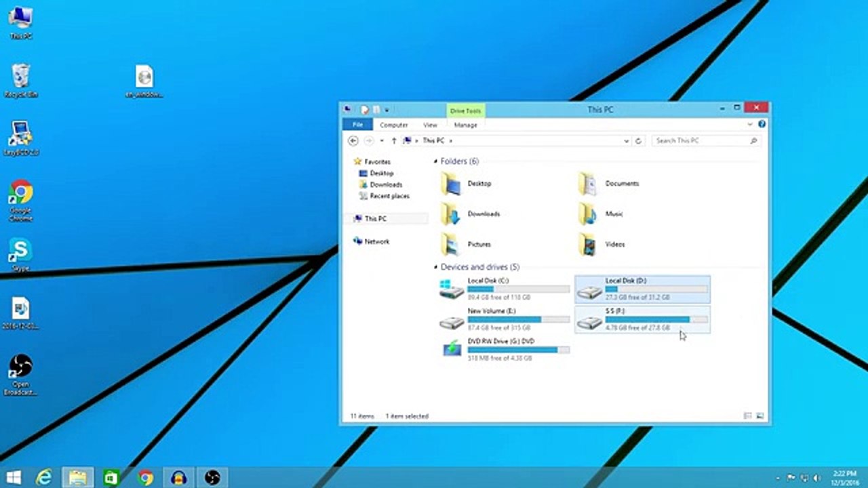Viewport: 868px width, 488px height.
Task: Select the SS (F:) drive icon
Action: (x=589, y=321)
